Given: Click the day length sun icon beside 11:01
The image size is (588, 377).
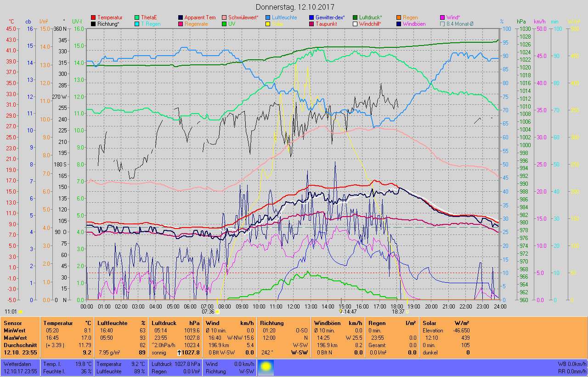Looking at the screenshot, I should coord(21,312).
